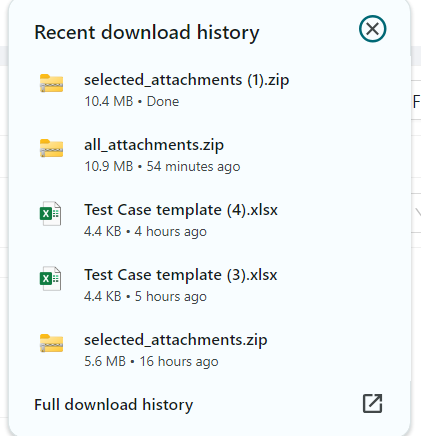Viewport: 421px width, 436px height.
Task: Click the Recent download history heading
Action: point(147,33)
